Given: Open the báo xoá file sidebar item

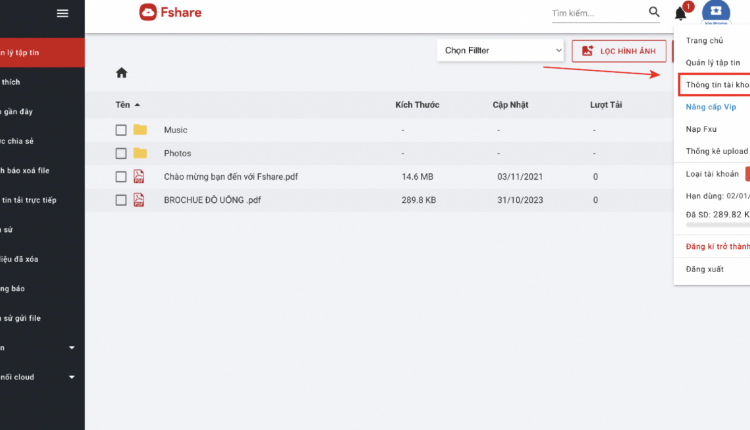Looking at the screenshot, I should 42,171.
